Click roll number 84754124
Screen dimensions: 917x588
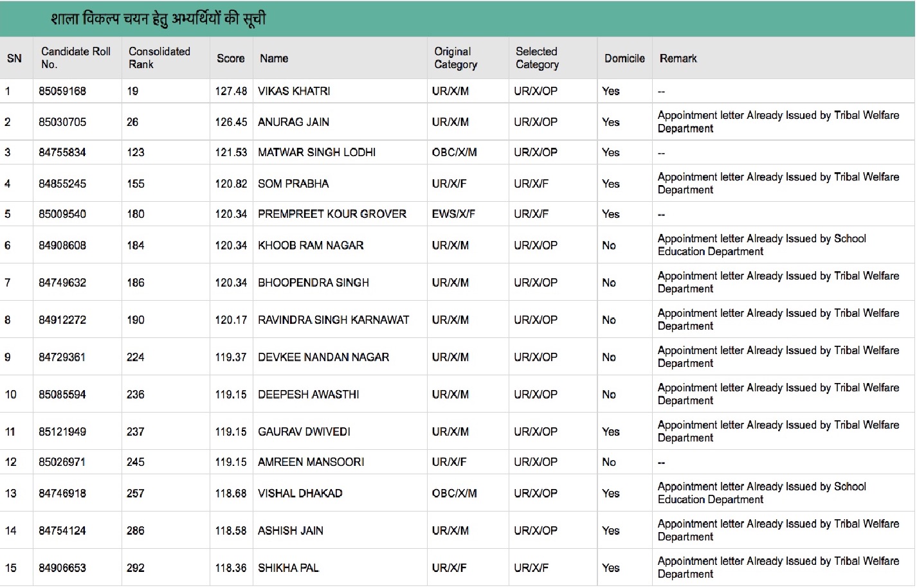[62, 531]
